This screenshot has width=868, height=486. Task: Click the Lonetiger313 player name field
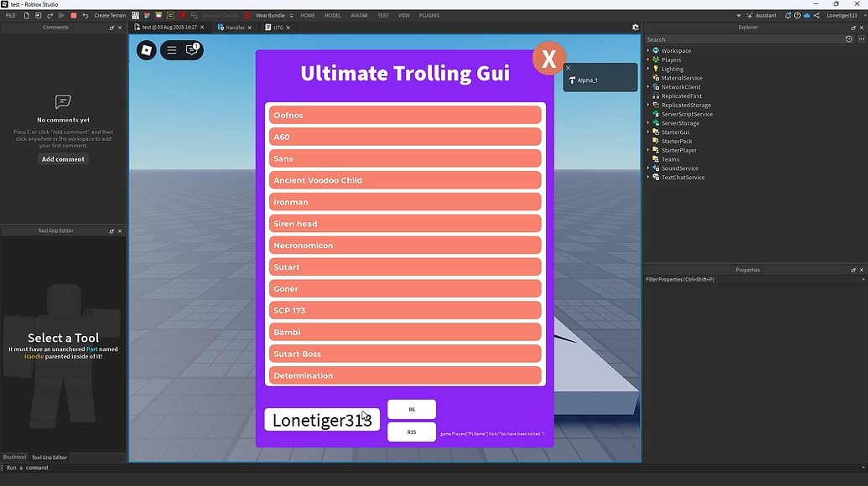(x=322, y=420)
